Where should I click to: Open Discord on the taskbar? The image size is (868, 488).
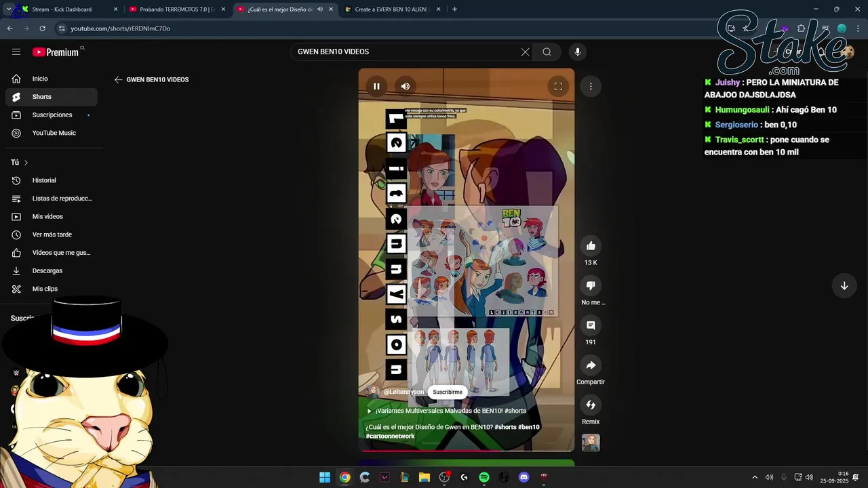[x=524, y=477]
